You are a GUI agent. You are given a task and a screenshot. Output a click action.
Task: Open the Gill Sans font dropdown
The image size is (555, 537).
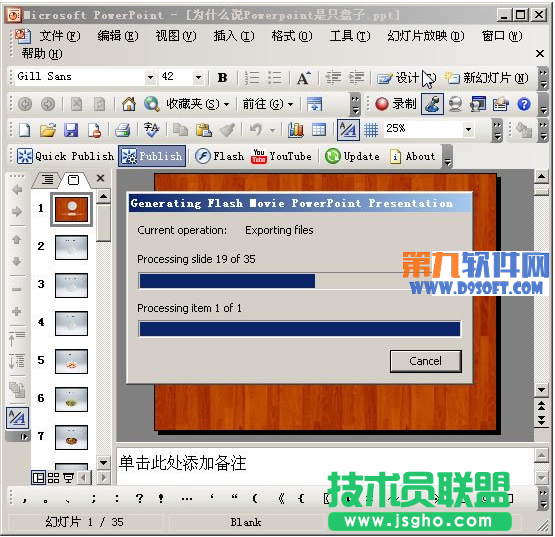coord(150,77)
